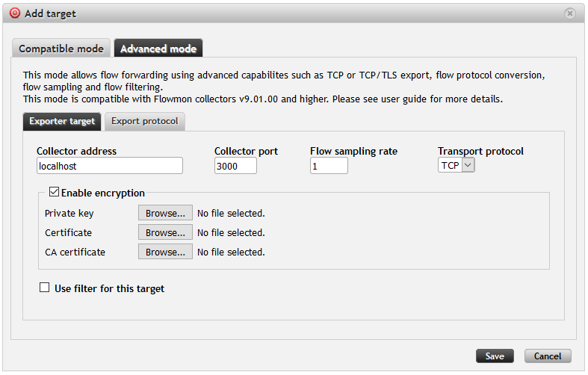Disable the Enable encryption checkbox

pyautogui.click(x=54, y=193)
